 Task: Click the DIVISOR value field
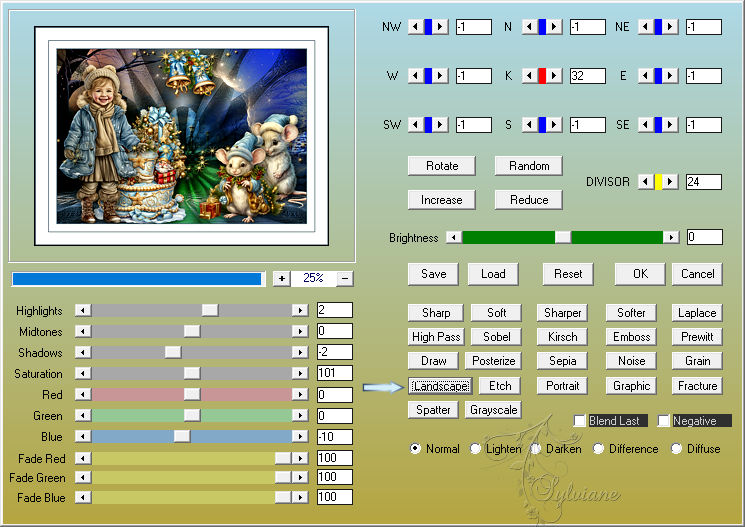704,182
